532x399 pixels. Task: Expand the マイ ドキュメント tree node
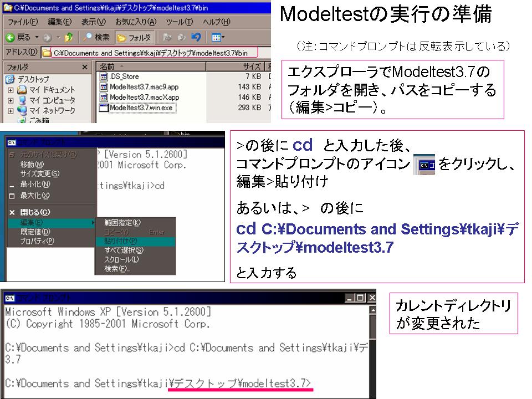tap(11, 90)
